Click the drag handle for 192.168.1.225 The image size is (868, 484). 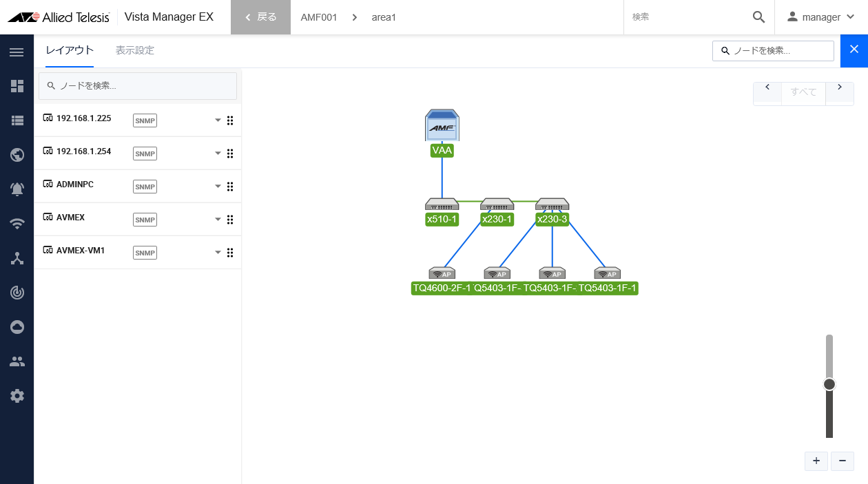[x=230, y=120]
